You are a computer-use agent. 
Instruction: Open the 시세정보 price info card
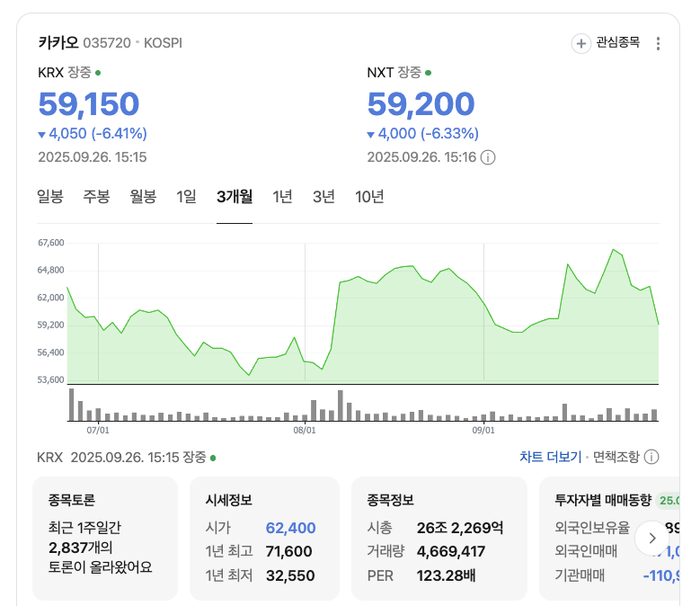click(x=264, y=538)
